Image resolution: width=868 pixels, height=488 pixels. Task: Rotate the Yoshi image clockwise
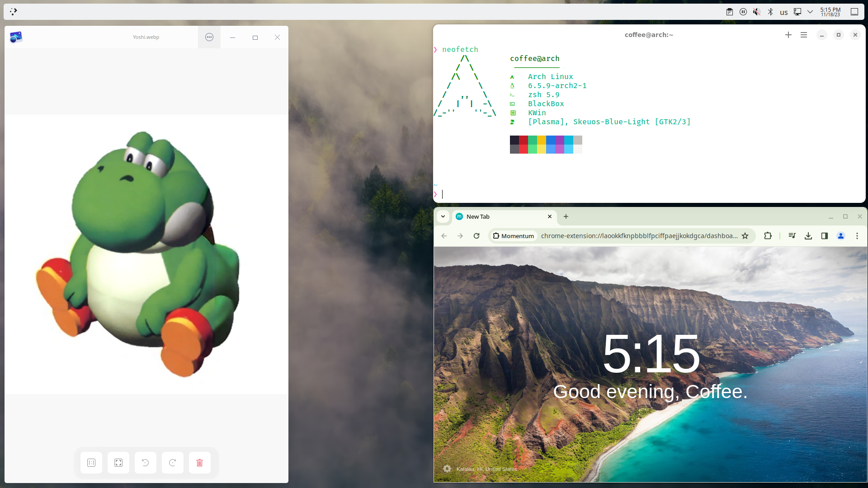pos(173,463)
